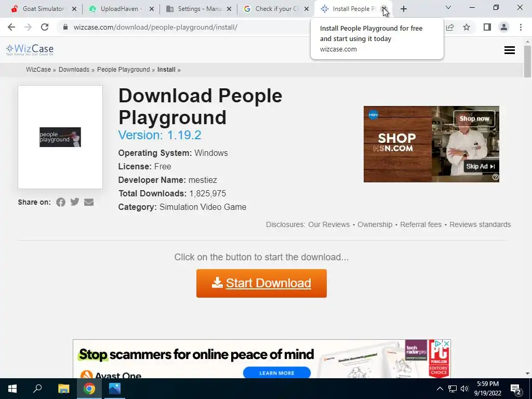Screen dimensions: 532x399
Task: Click the address bar URL
Action: tap(155, 27)
